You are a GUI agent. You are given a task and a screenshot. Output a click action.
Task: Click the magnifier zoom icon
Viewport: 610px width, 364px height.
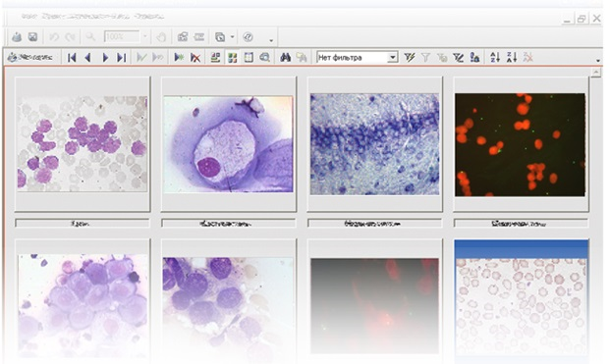click(90, 37)
